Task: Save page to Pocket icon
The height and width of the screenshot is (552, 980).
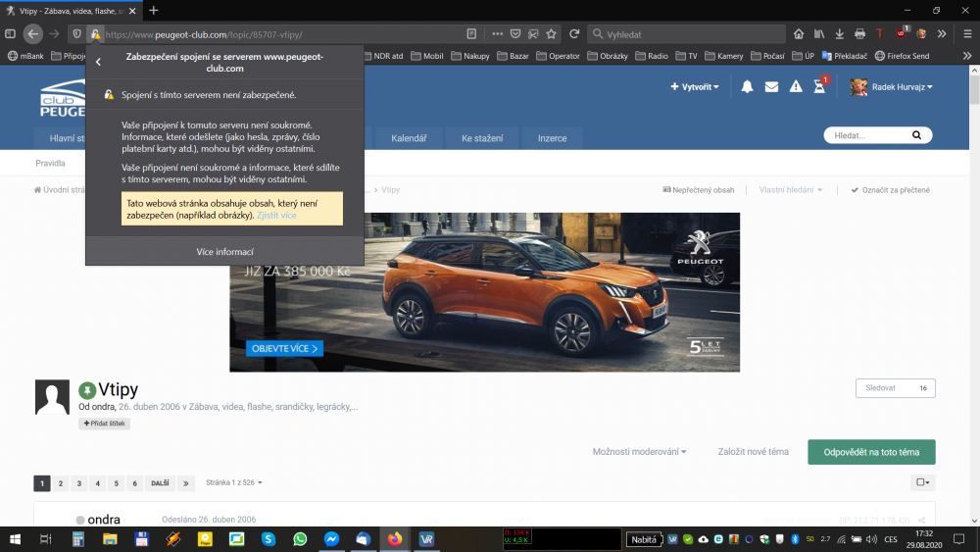Action: tap(515, 34)
